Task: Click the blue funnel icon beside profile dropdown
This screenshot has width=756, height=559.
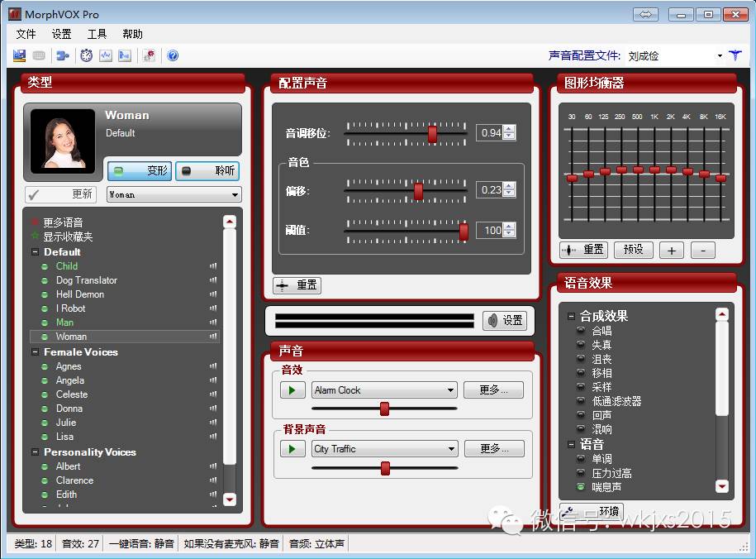Action: point(735,55)
